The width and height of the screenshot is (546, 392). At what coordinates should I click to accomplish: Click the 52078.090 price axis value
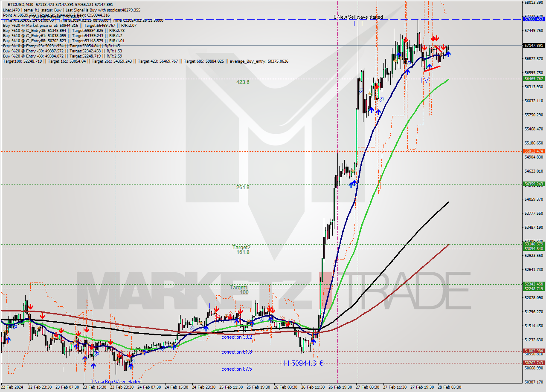(x=534, y=298)
